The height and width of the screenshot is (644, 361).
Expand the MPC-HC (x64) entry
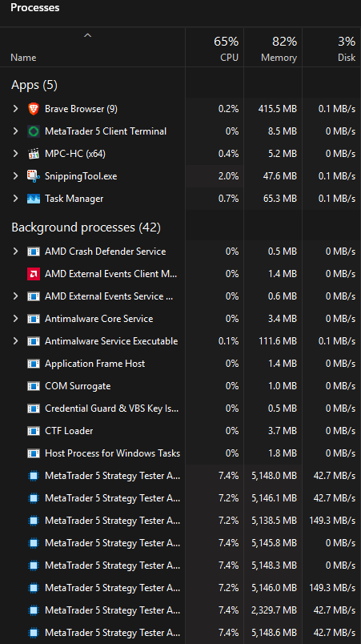coord(15,154)
